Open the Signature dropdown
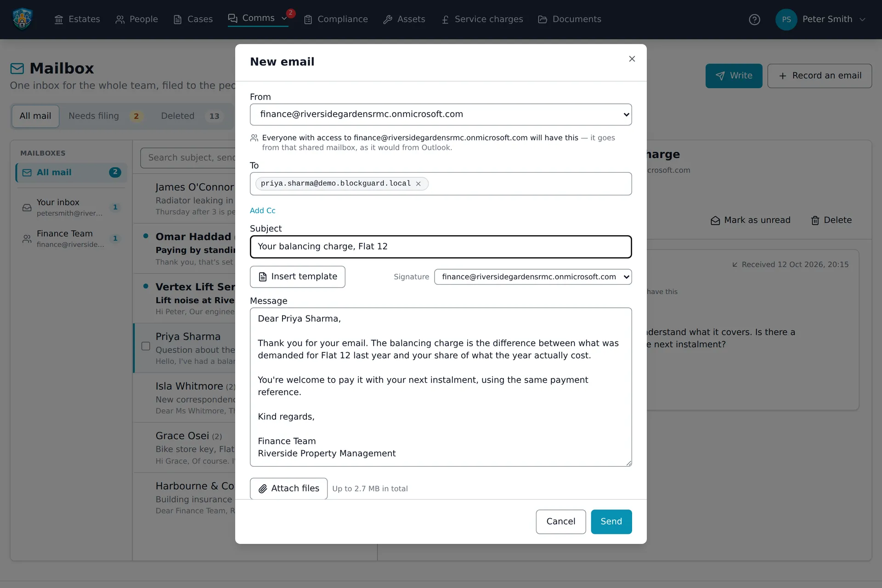The width and height of the screenshot is (882, 588). click(533, 277)
